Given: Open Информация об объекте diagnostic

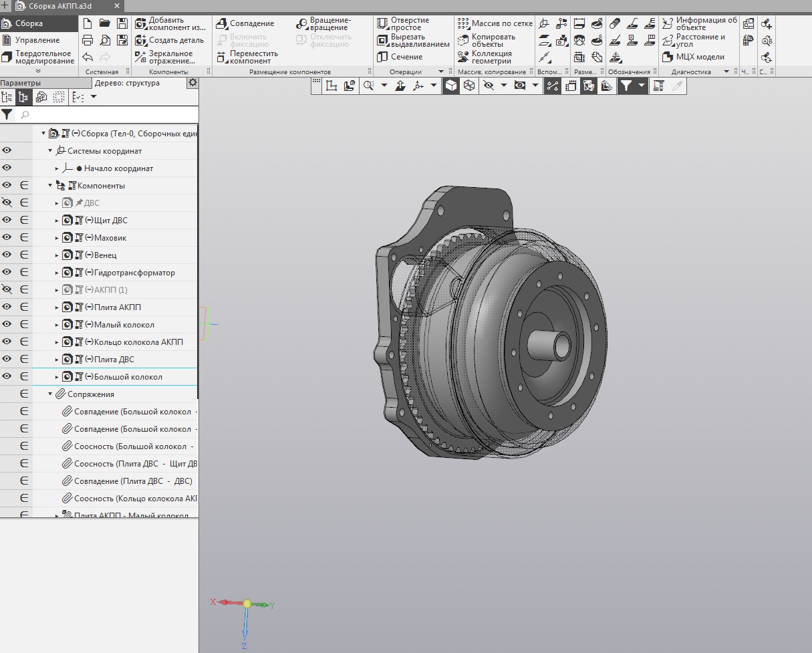Looking at the screenshot, I should [700, 24].
